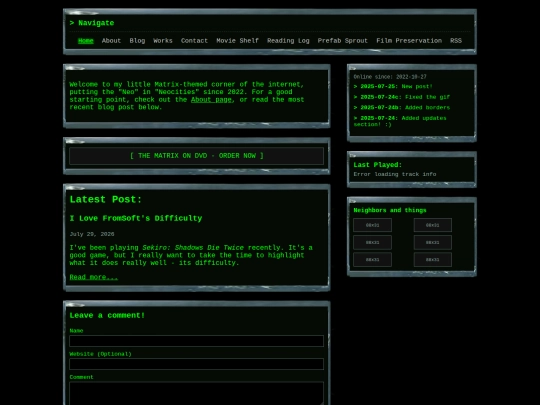Select the '2025-07-24c: Fixed the gif' entry
Screen dimensions: 540x405
point(402,97)
